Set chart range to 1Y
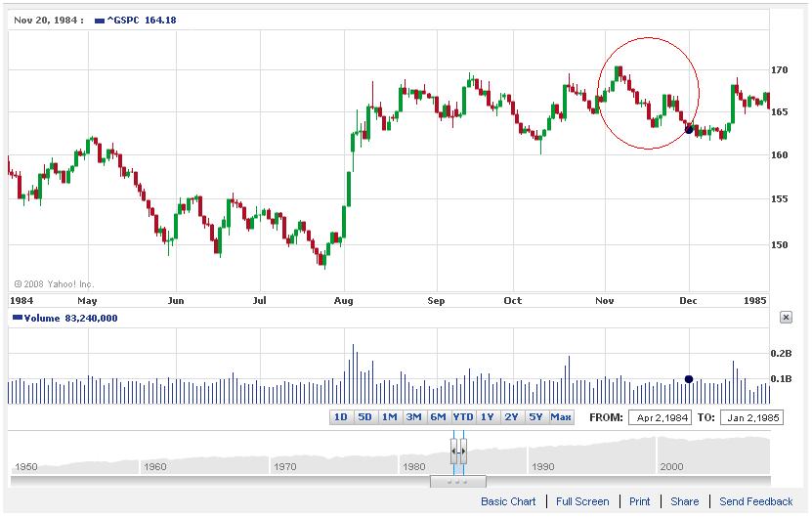The height and width of the screenshot is (518, 812). click(x=488, y=417)
